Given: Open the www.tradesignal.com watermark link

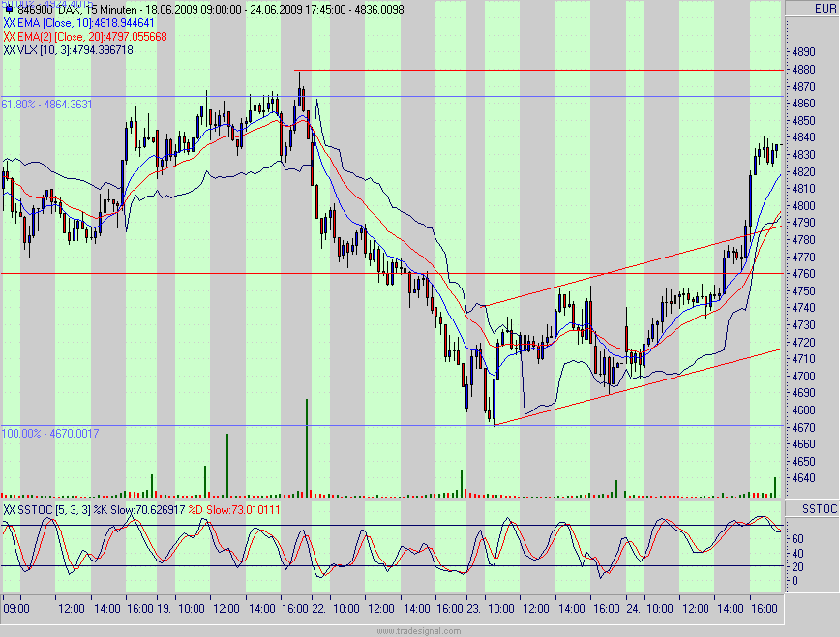Looking at the screenshot, I should coord(418,630).
